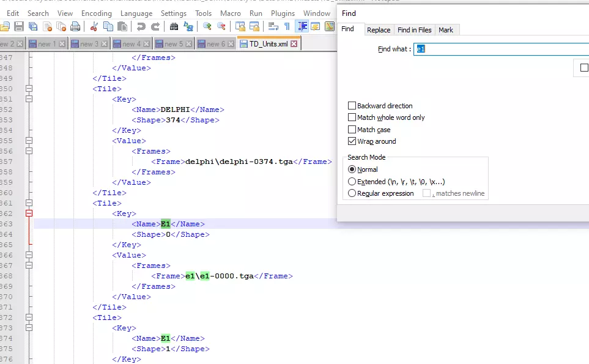Image resolution: width=589 pixels, height=364 pixels.
Task: Select Regular expression search mode
Action: point(352,193)
